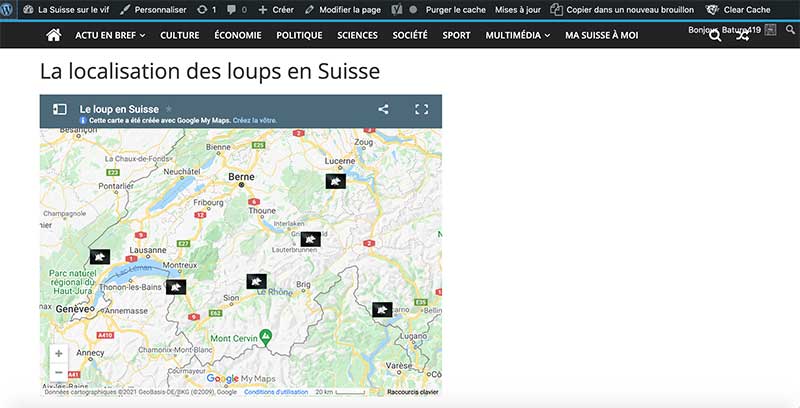
Task: Click Modifier la page in admin bar
Action: click(x=342, y=10)
